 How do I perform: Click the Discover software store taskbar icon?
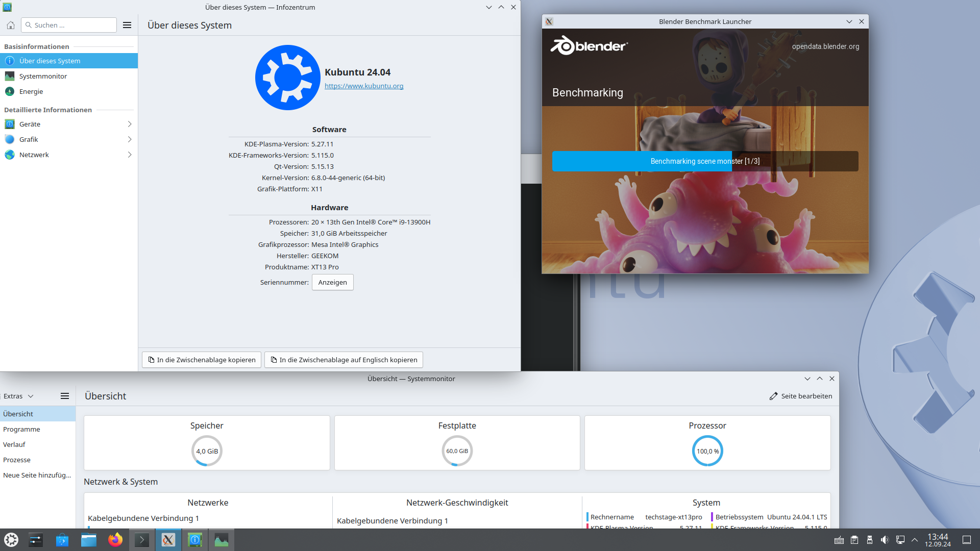pyautogui.click(x=62, y=540)
